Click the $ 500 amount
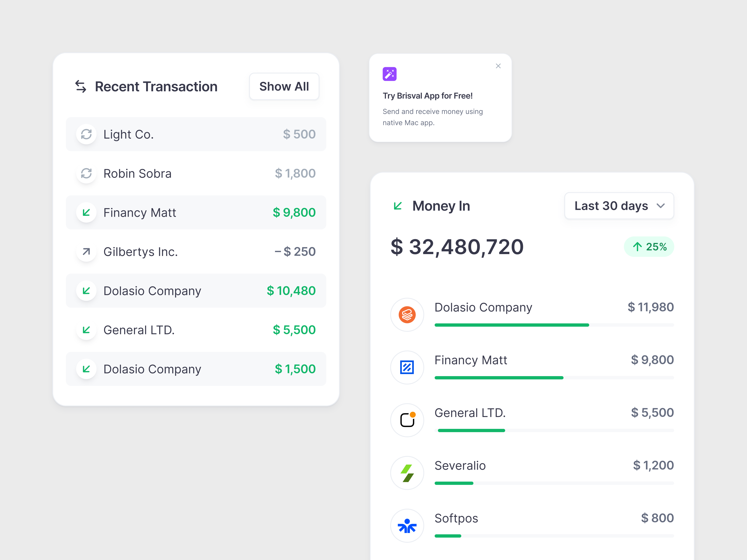Viewport: 747px width, 560px height. pos(299,134)
